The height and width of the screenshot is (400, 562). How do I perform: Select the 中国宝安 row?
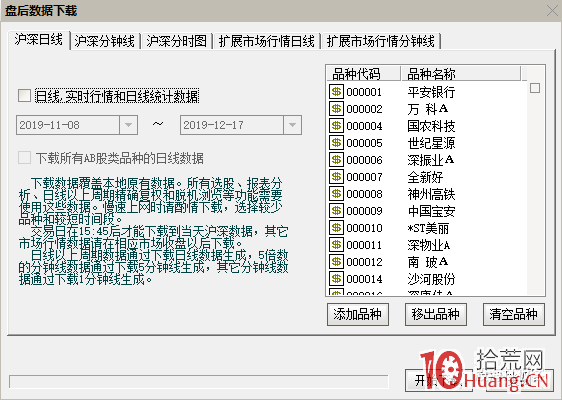427,211
